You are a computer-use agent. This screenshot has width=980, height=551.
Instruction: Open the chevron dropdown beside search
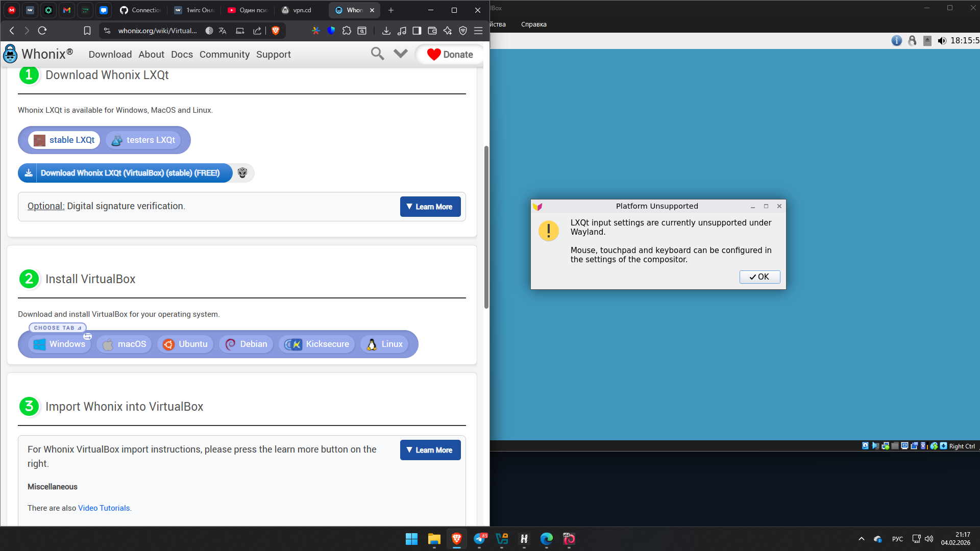[x=401, y=54]
